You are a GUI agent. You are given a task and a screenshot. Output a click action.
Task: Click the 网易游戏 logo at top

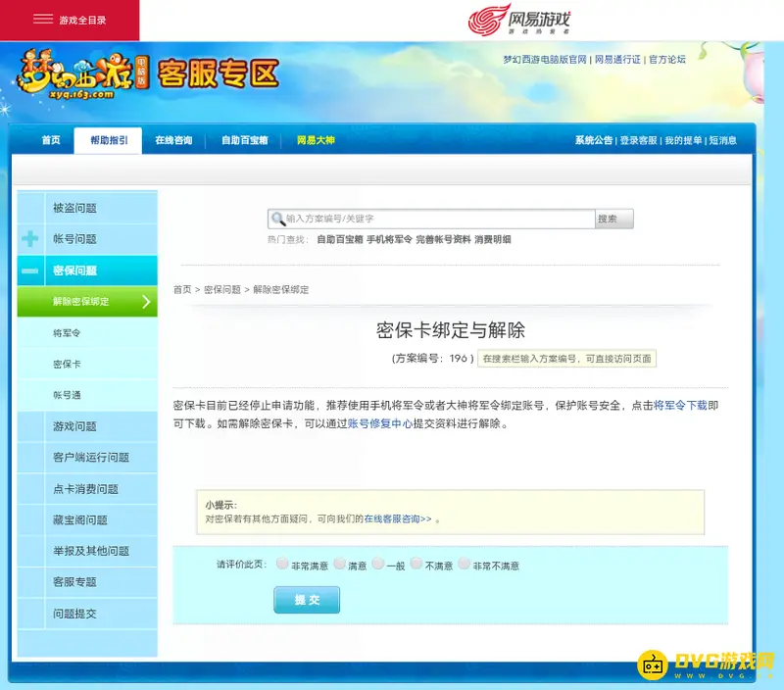(519, 20)
